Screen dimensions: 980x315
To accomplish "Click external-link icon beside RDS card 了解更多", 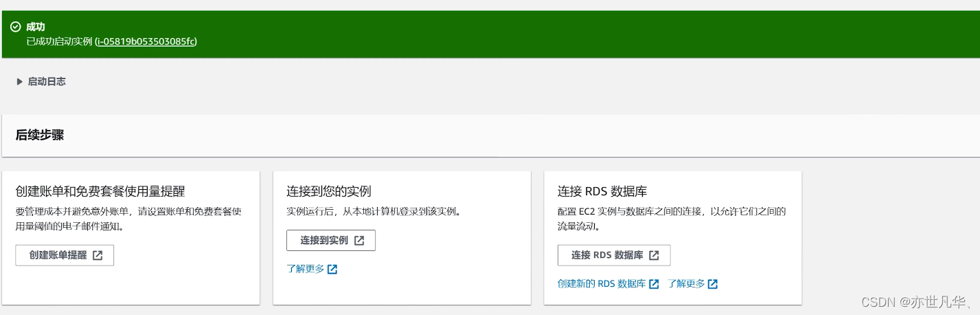I will tap(713, 284).
